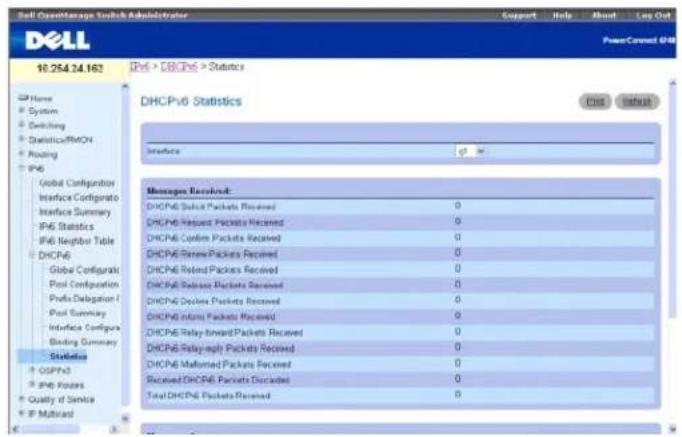This screenshot has height=437, width=682.
Task: Open DHCPv6 Global Configuration item
Action: [x=84, y=270]
